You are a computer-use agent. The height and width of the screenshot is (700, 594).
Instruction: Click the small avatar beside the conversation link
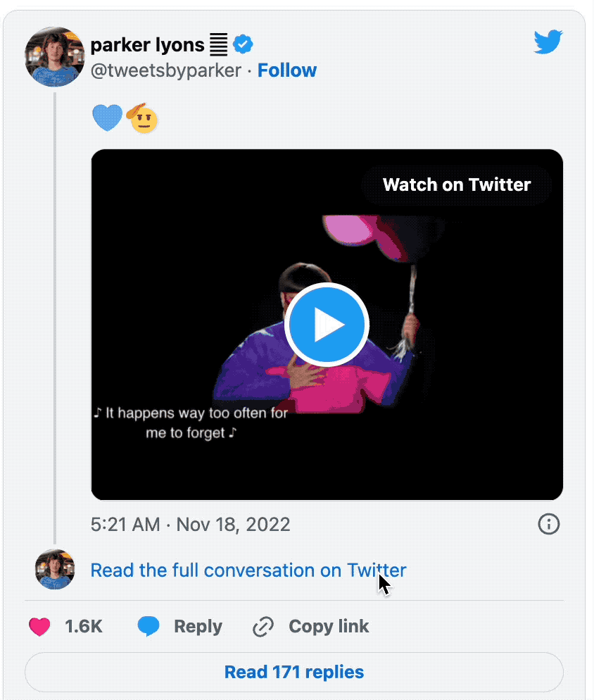click(55, 569)
